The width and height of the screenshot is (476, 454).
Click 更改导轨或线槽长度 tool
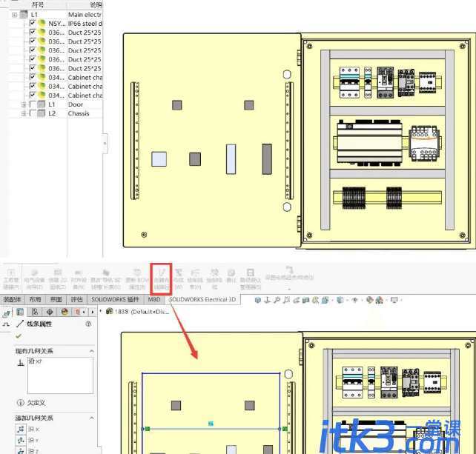[105, 279]
